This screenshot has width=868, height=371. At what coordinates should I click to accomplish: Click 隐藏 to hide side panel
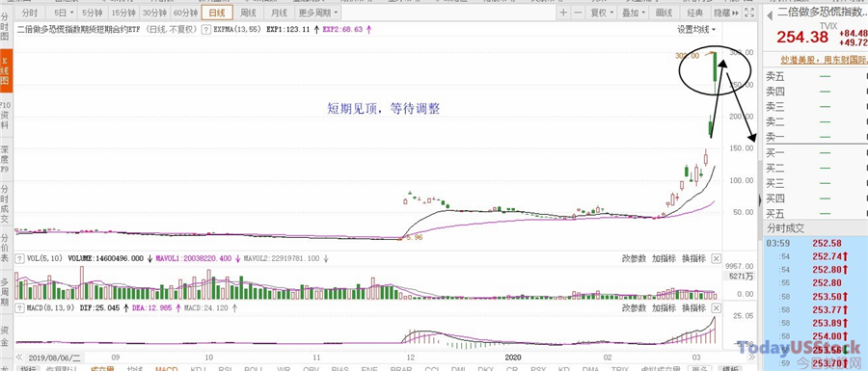(727, 13)
